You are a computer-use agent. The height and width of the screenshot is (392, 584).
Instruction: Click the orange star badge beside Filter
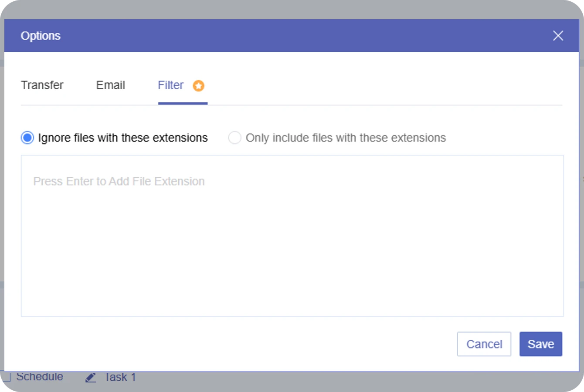[198, 86]
